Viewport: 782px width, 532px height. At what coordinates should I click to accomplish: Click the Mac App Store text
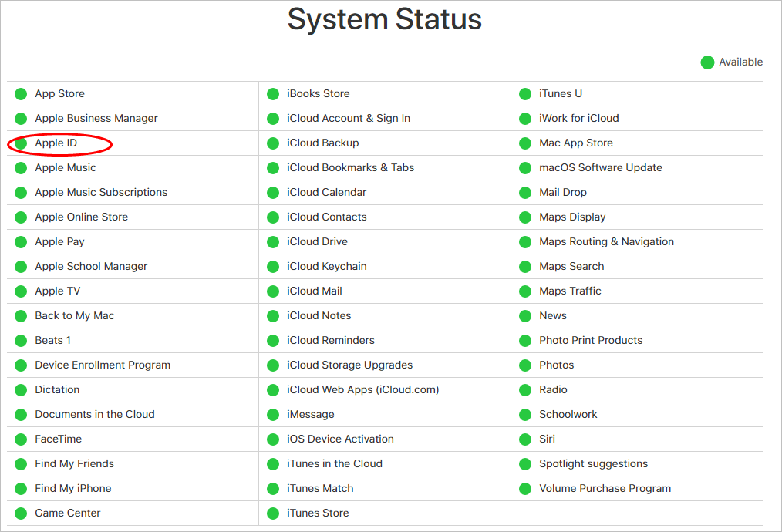575,143
